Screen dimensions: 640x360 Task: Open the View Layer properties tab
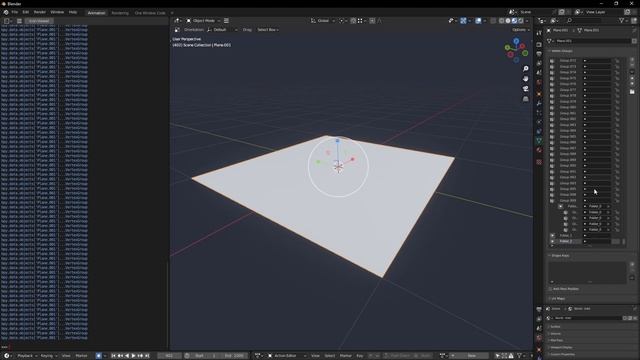pos(539,63)
